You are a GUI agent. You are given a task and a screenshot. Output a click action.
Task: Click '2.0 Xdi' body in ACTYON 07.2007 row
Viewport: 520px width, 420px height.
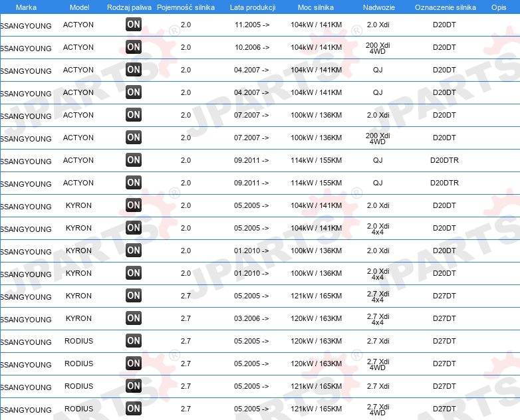(x=378, y=115)
